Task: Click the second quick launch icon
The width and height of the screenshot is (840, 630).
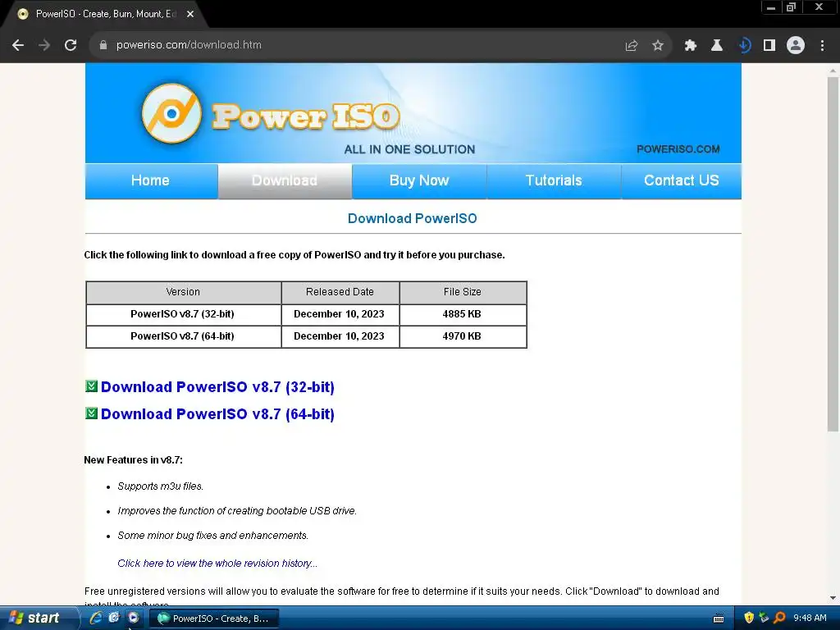Action: click(114, 619)
